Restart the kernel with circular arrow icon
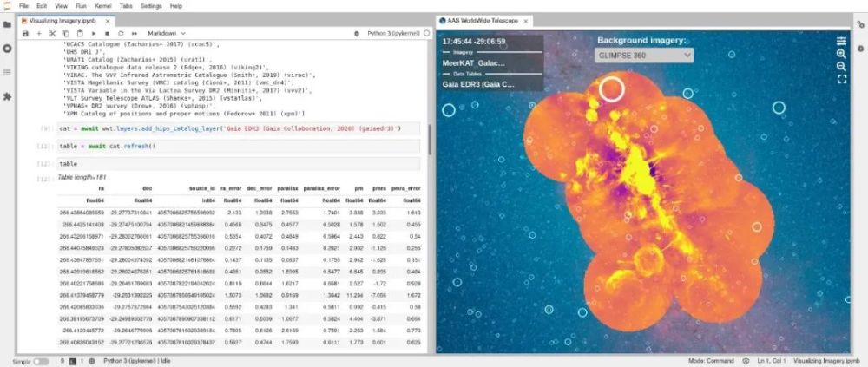The image size is (868, 367). (121, 33)
